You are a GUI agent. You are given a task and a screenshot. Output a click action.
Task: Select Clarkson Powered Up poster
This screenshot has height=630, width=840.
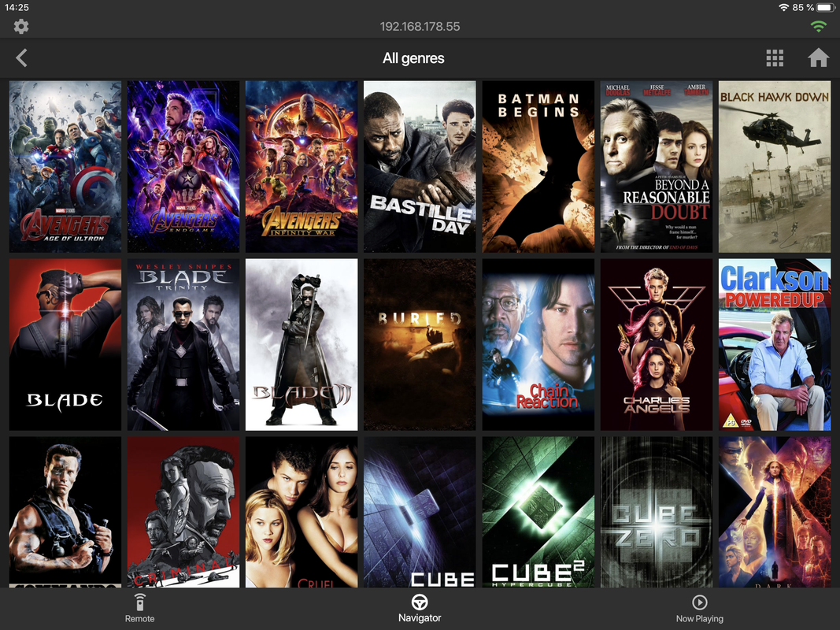(x=775, y=344)
